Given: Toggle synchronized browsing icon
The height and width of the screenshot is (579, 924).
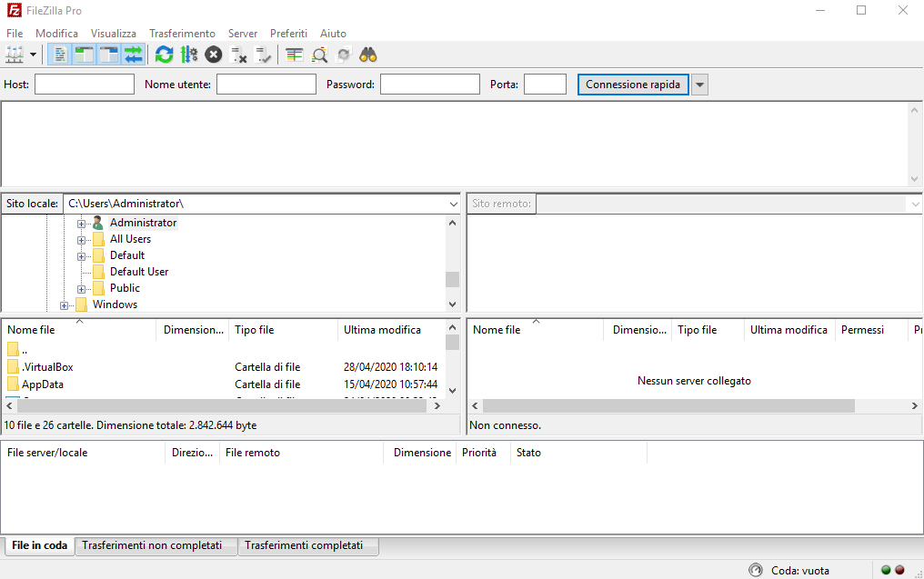Looking at the screenshot, I should pos(344,55).
